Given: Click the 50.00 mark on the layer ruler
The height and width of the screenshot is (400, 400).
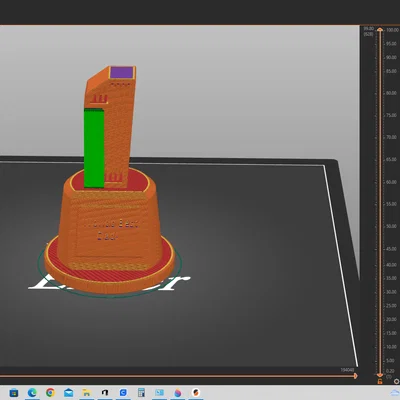Looking at the screenshot, I should click(x=391, y=226).
